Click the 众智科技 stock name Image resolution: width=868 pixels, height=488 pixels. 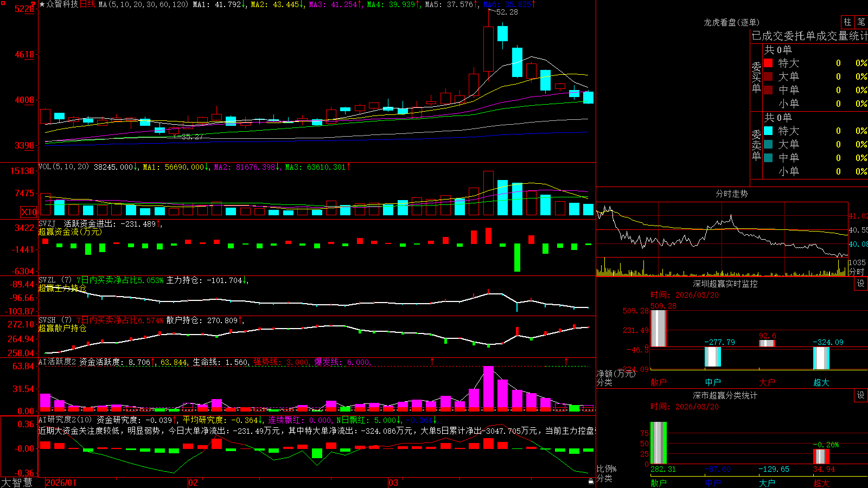(x=62, y=4)
